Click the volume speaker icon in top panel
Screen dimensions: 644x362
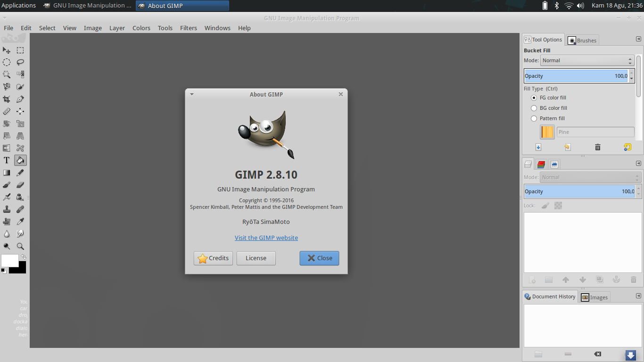coord(580,6)
